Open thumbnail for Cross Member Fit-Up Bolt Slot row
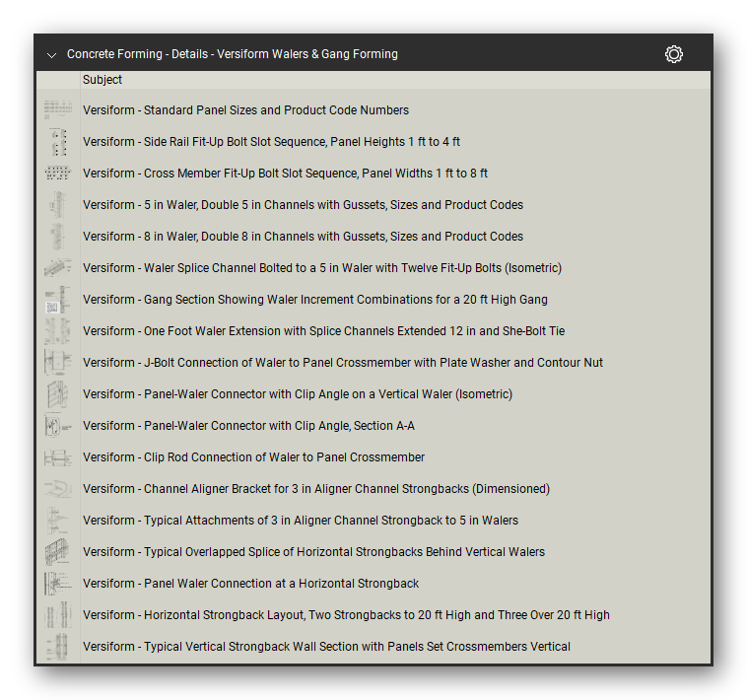This screenshot has width=747, height=700. 58,173
